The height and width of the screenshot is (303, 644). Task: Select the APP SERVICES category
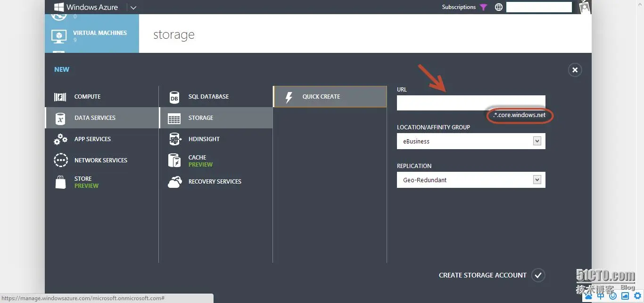tap(102, 139)
